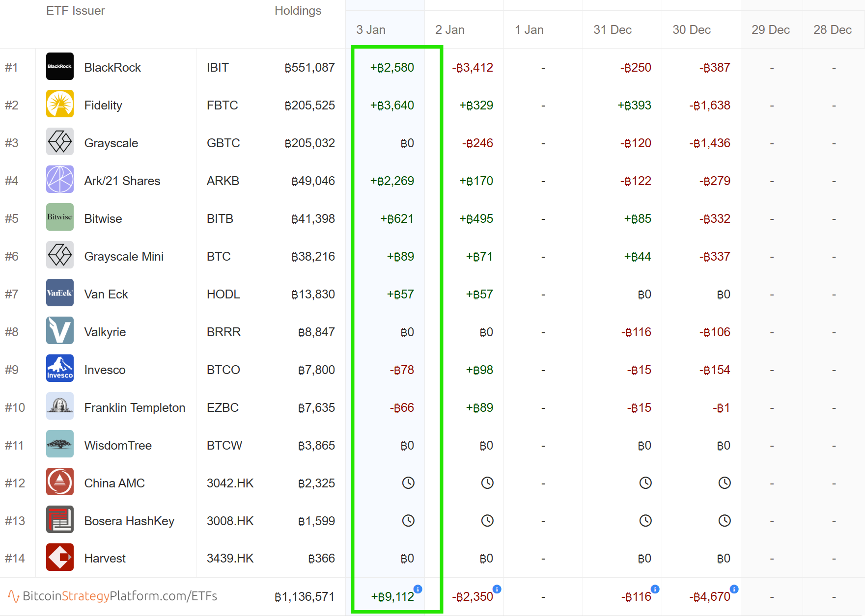Click the Fidelity sunburst logo

(60, 104)
